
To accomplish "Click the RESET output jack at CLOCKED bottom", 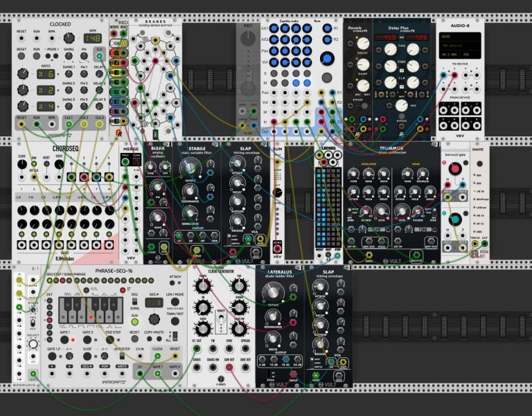I will pos(21,125).
